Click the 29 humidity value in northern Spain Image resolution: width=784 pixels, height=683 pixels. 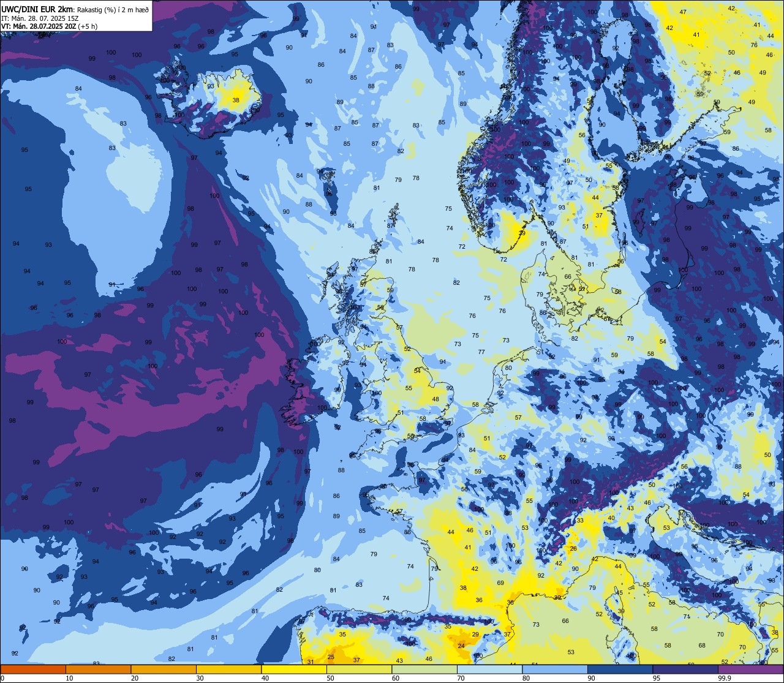475,635
